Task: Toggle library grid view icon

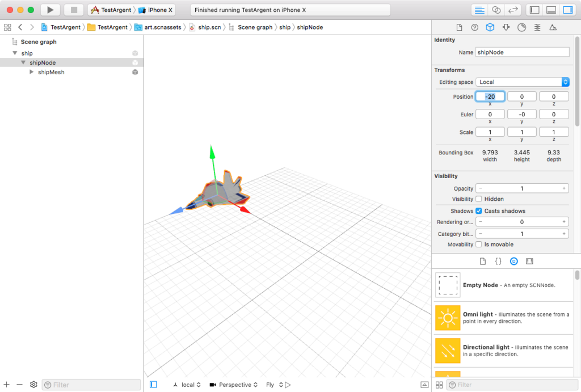Action: (439, 385)
